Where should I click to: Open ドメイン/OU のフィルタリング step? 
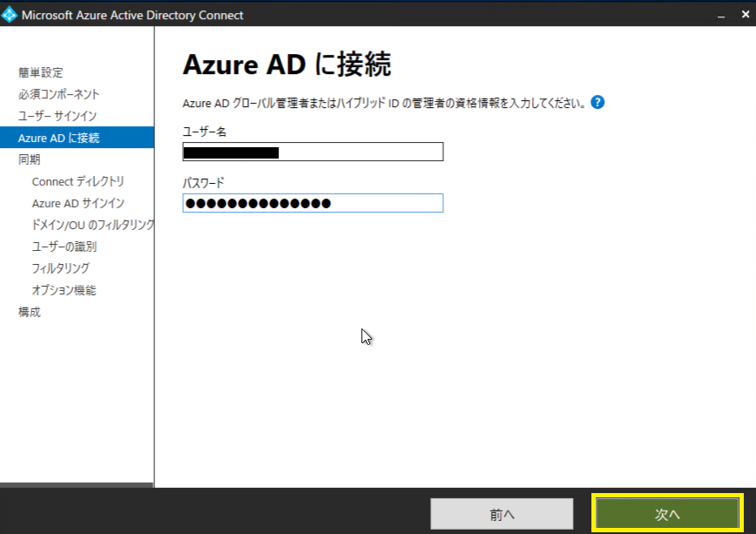[92, 225]
